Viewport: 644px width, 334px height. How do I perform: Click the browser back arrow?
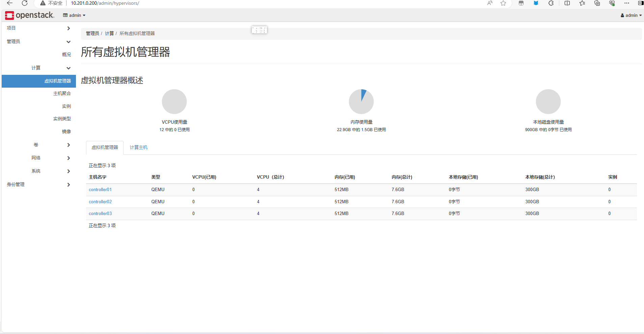point(9,3)
